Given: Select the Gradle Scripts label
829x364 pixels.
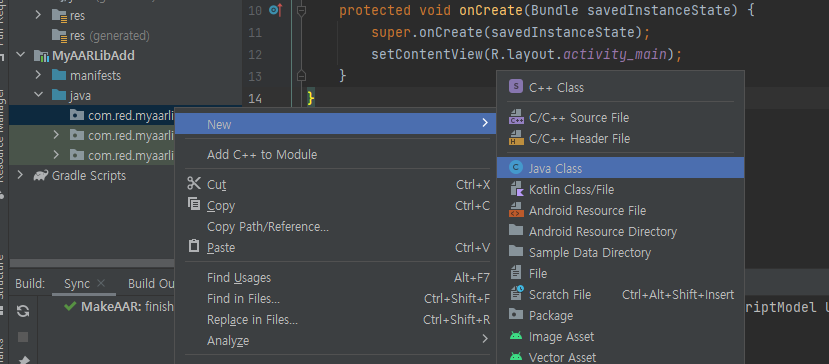Looking at the screenshot, I should click(x=88, y=175).
